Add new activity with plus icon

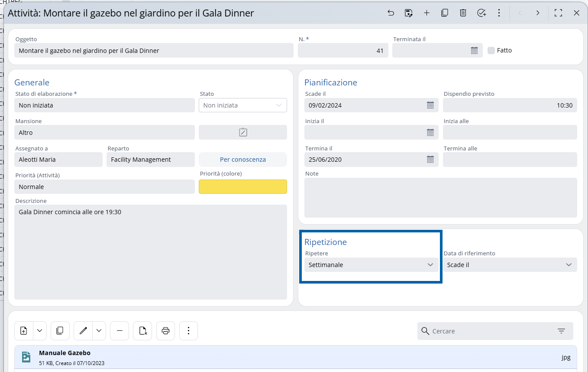point(426,13)
